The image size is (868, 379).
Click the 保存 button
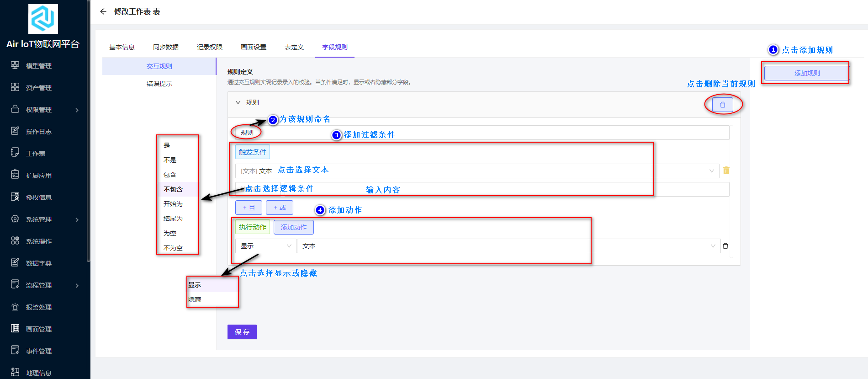[x=242, y=332]
